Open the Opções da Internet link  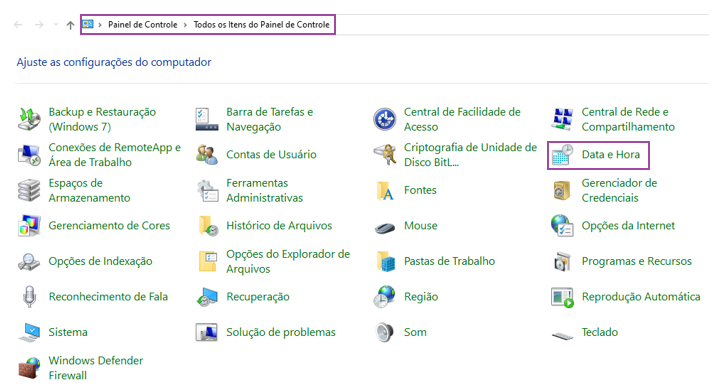point(628,226)
